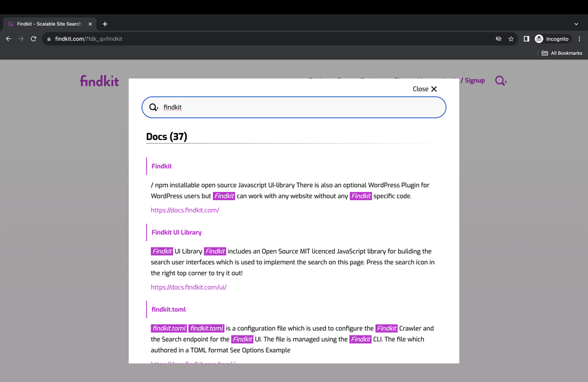Open the Incognito profile button
The height and width of the screenshot is (382, 588).
(552, 39)
